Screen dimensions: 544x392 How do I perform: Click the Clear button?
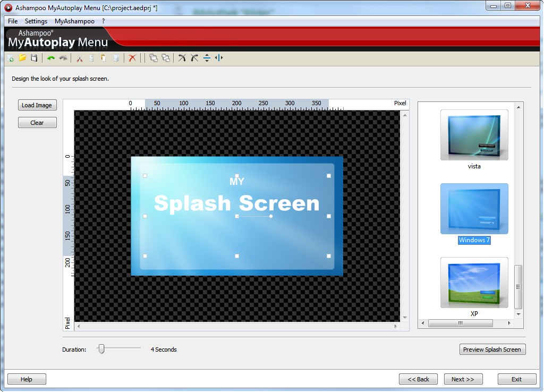pyautogui.click(x=37, y=123)
